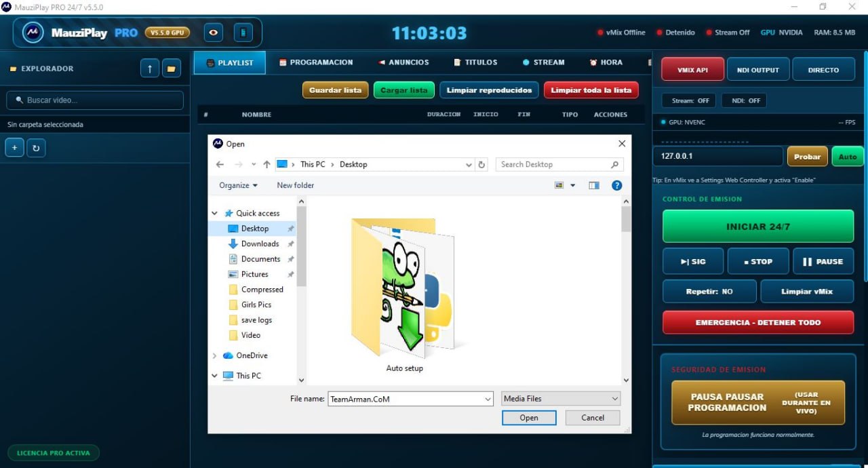Refresh the Explorador file list
Viewport: 868px width, 468px height.
[36, 148]
